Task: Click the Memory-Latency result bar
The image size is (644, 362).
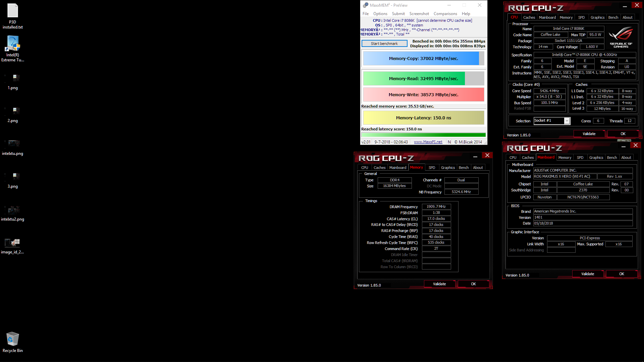Action: (x=424, y=118)
